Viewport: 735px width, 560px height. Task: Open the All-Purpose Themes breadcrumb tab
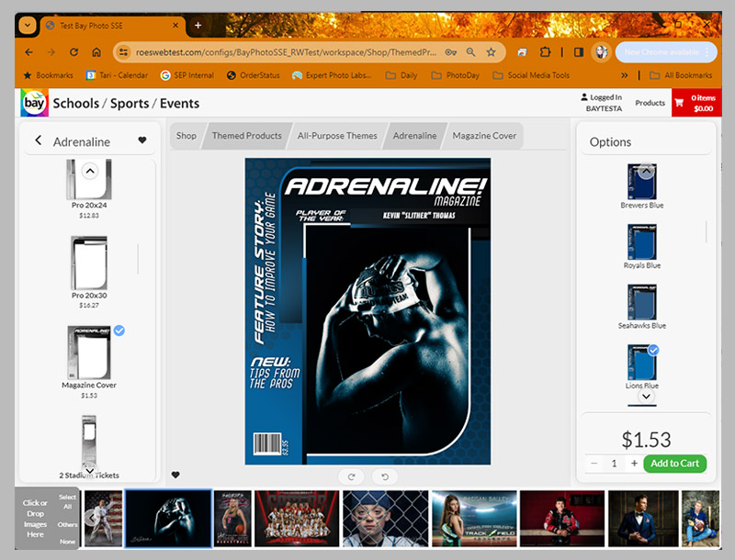click(x=336, y=136)
